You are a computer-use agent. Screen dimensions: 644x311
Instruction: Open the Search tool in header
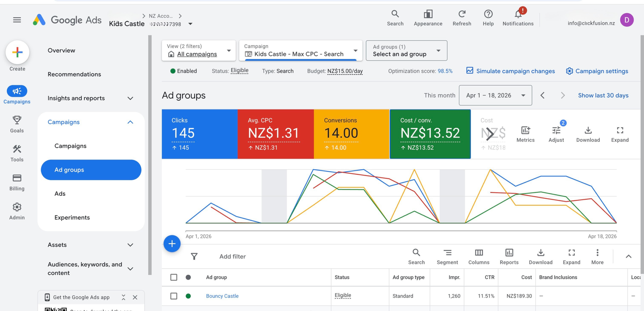(395, 18)
